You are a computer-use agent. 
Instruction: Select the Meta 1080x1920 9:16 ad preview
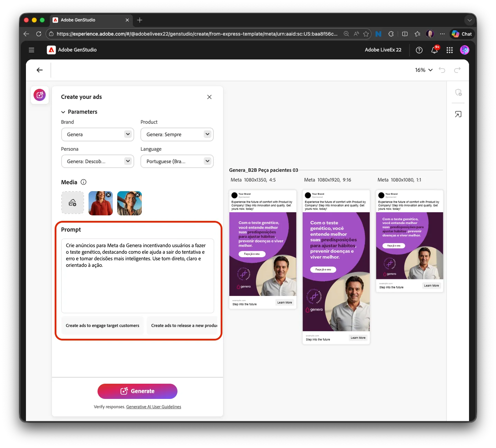point(336,267)
